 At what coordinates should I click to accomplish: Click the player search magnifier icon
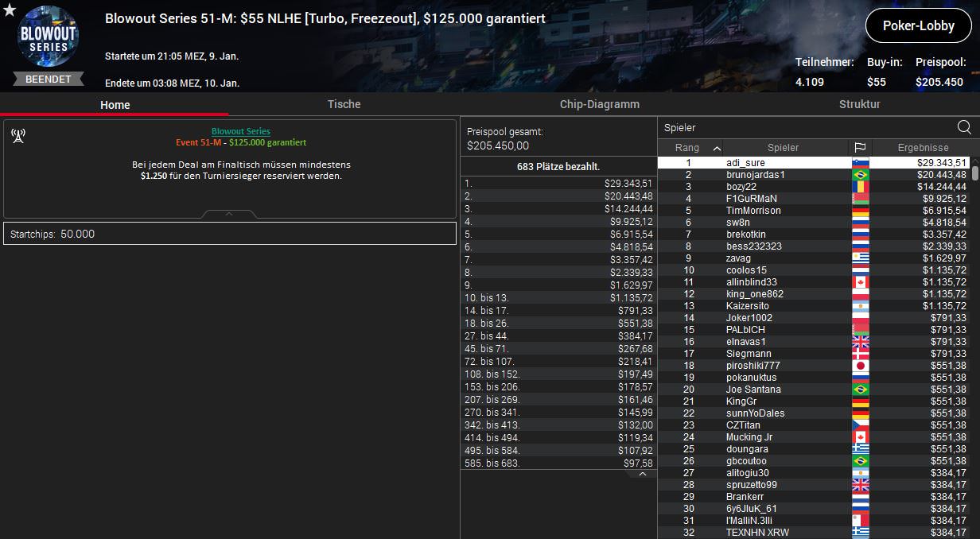[964, 127]
